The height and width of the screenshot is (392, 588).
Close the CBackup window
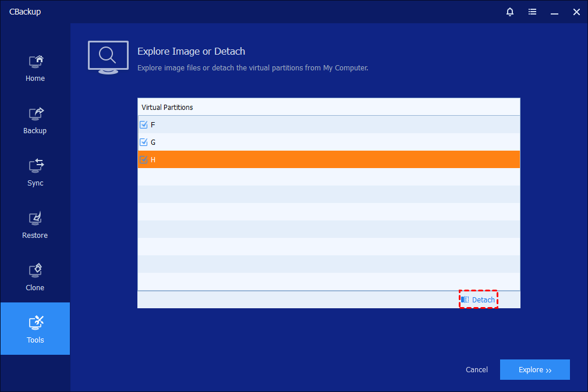(576, 12)
